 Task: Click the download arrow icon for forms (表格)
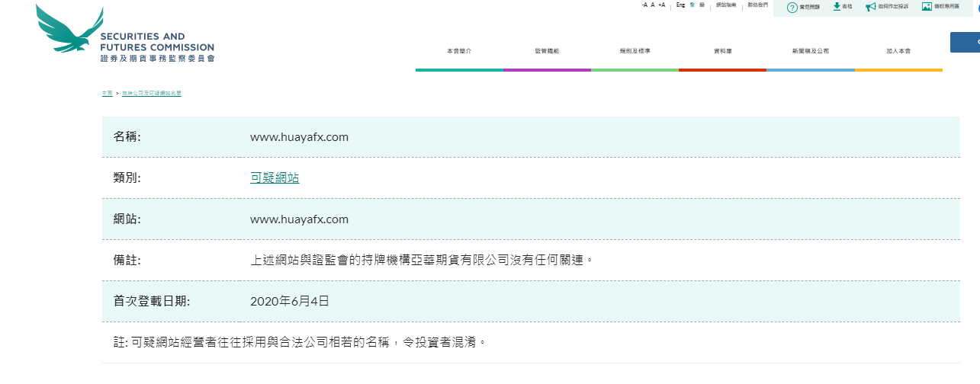[837, 6]
